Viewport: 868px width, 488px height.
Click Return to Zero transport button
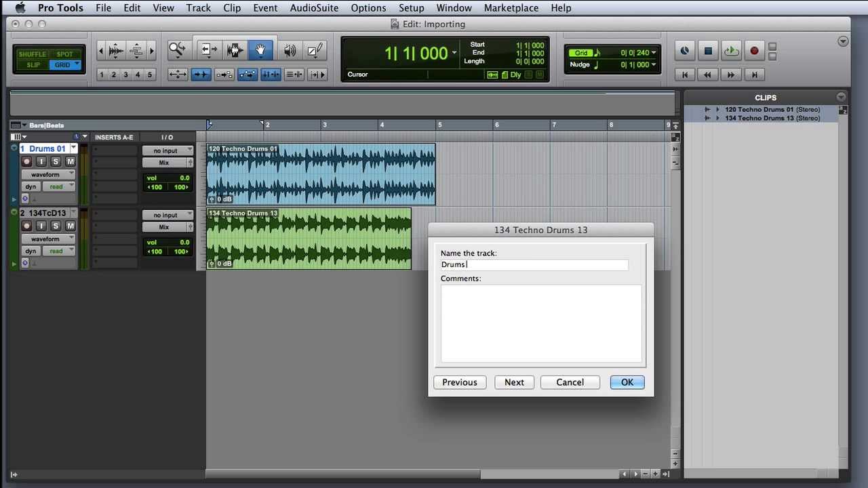pyautogui.click(x=685, y=75)
